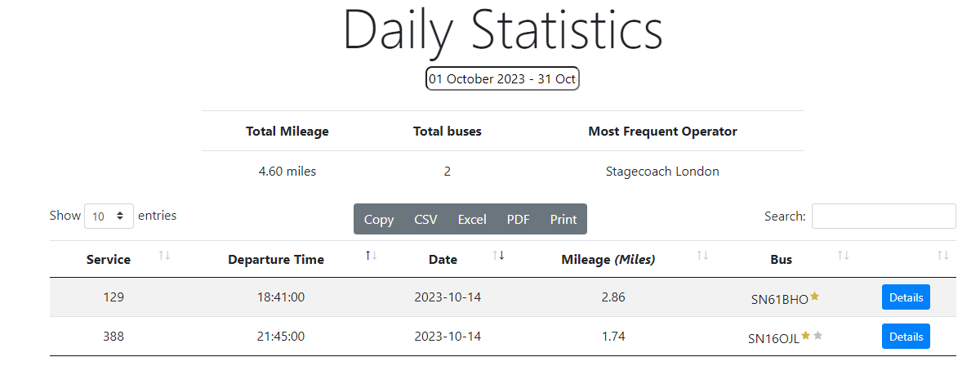This screenshot has height=366, width=980.
Task: Click the Copy export button
Action: pos(379,219)
